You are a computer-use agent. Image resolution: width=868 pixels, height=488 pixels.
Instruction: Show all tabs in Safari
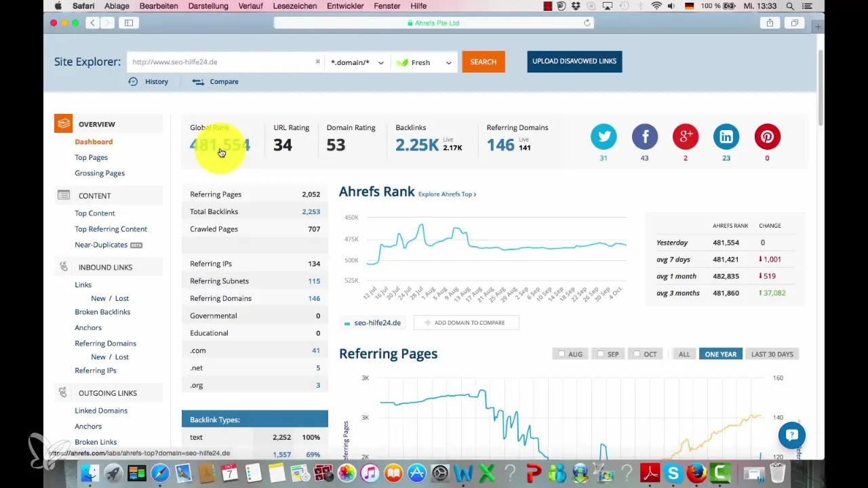(794, 23)
